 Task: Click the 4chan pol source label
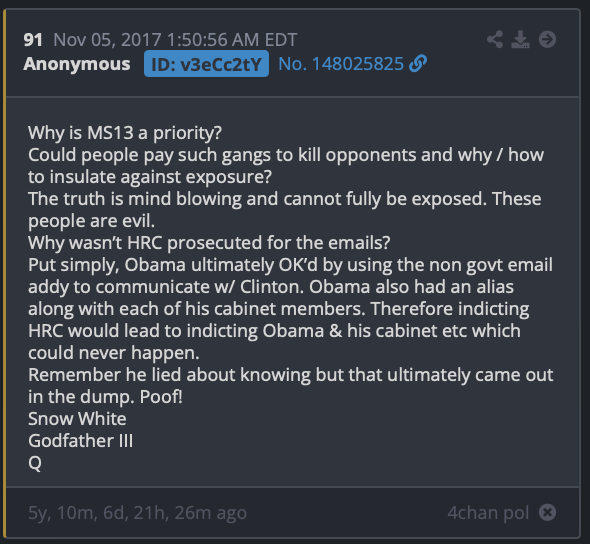[488, 513]
